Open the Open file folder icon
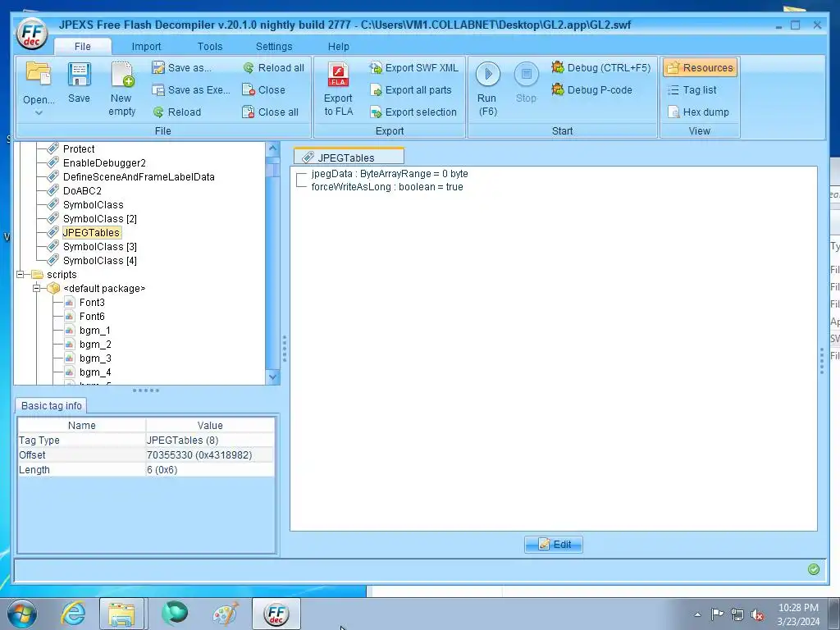 coord(39,75)
